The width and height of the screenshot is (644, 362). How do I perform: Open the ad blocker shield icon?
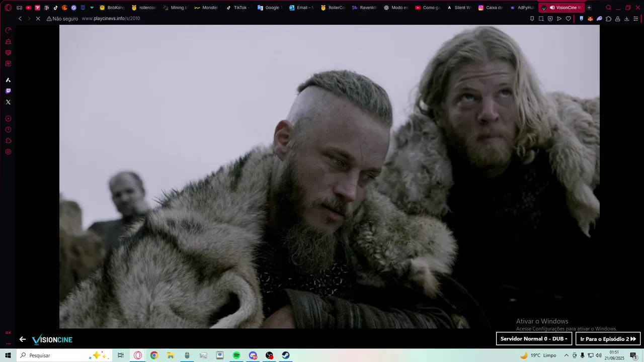(550, 19)
